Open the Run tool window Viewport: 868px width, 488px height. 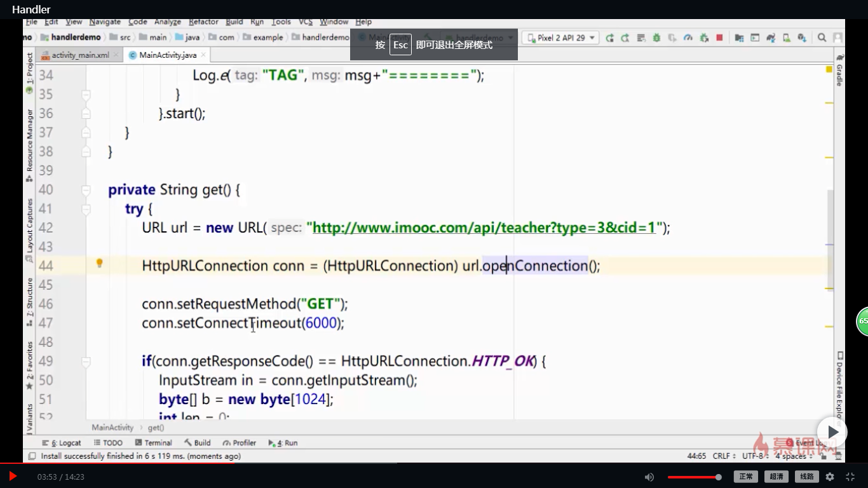(x=283, y=443)
